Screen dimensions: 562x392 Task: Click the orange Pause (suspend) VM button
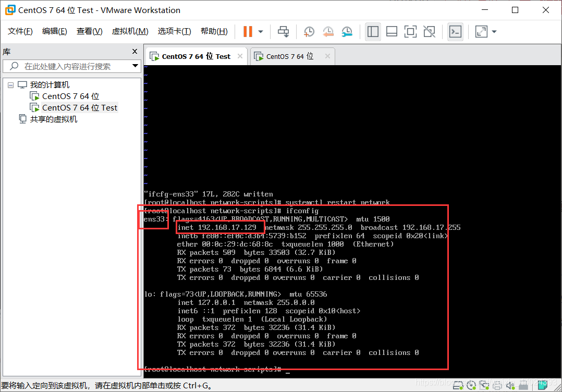click(x=248, y=31)
